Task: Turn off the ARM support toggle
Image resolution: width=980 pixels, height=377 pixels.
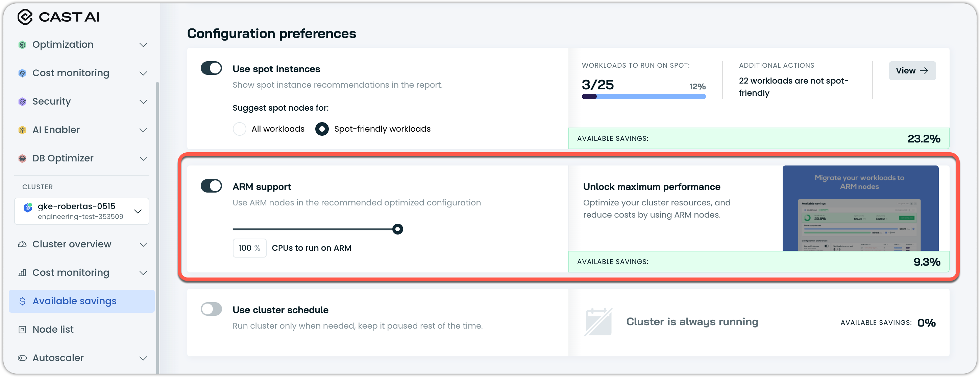Action: [211, 186]
